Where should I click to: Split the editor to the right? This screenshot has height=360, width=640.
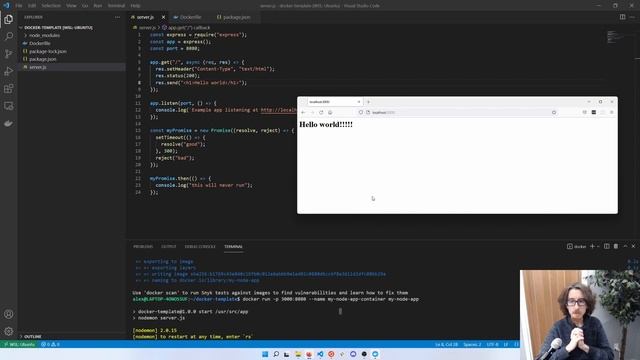pyautogui.click(x=622, y=17)
